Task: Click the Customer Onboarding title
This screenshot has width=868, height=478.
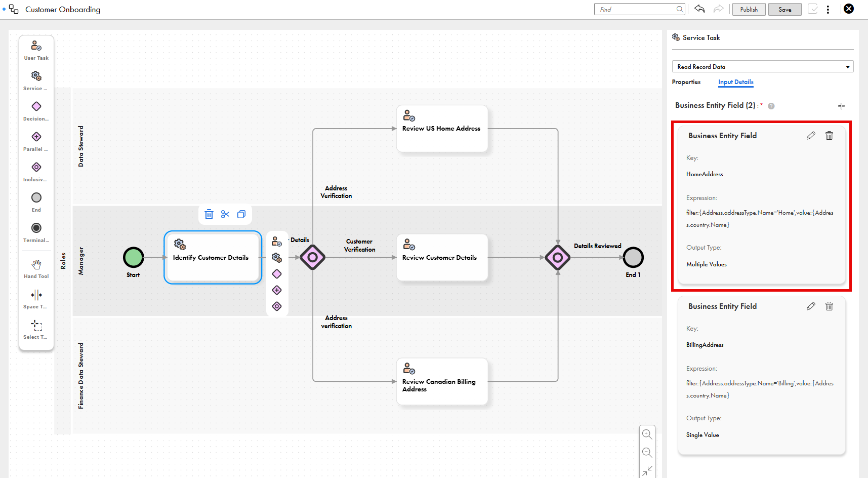Action: click(x=63, y=10)
